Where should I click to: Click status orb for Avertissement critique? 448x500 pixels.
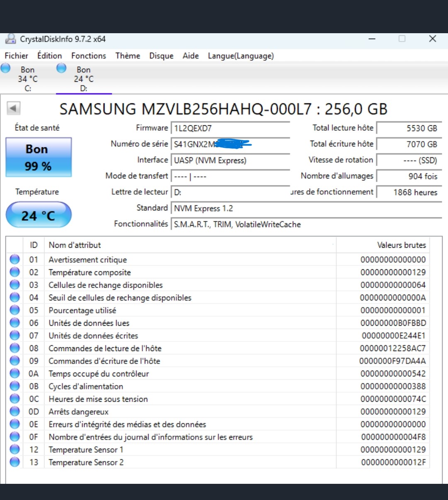point(15,259)
